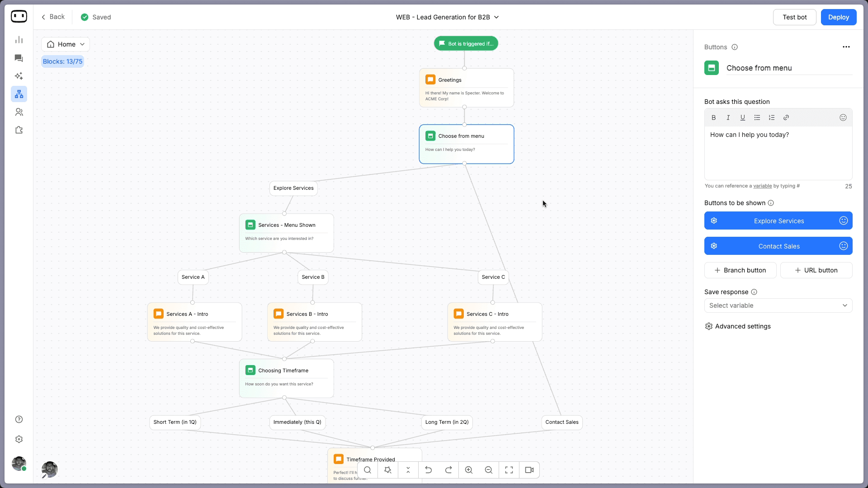The width and height of the screenshot is (868, 488).
Task: Click the Deploy button
Action: pyautogui.click(x=838, y=17)
